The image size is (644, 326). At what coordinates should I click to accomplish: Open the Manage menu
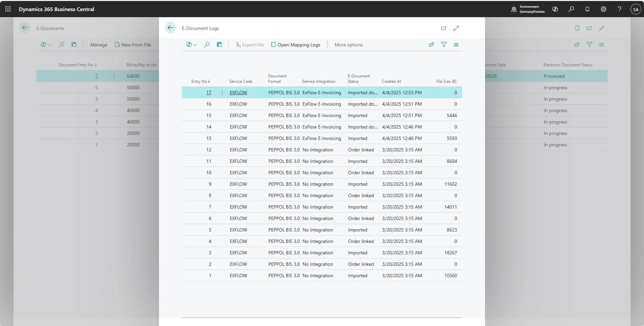coord(98,44)
